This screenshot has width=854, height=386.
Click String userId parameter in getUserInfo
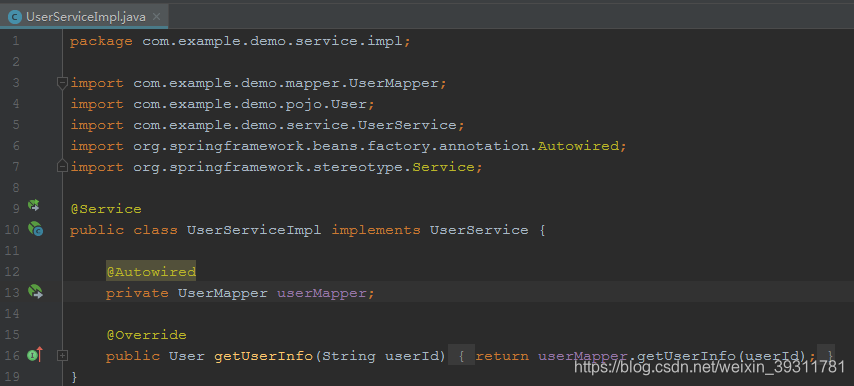(380, 356)
